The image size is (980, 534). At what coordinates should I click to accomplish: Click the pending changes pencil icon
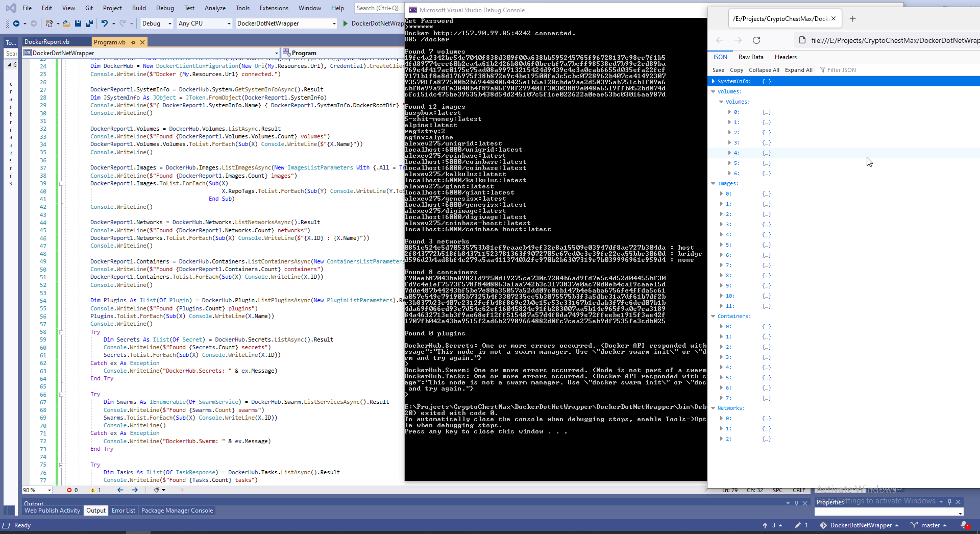pos(801,525)
